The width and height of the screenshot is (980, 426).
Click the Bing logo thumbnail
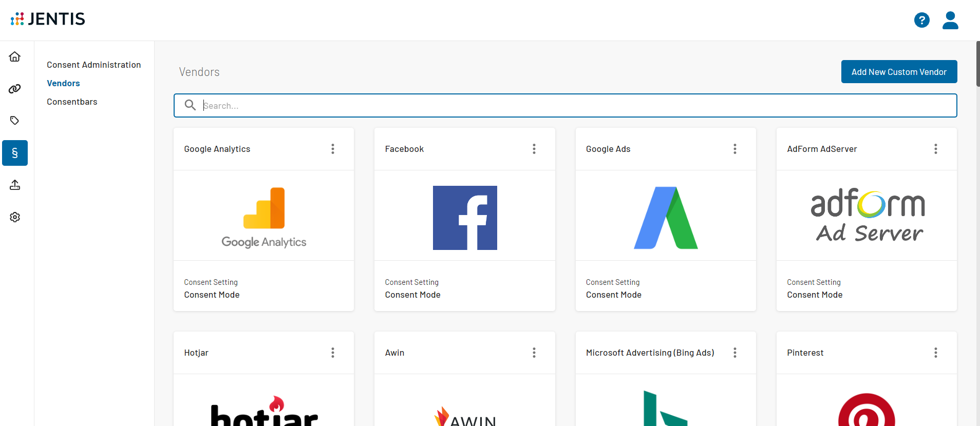click(666, 409)
